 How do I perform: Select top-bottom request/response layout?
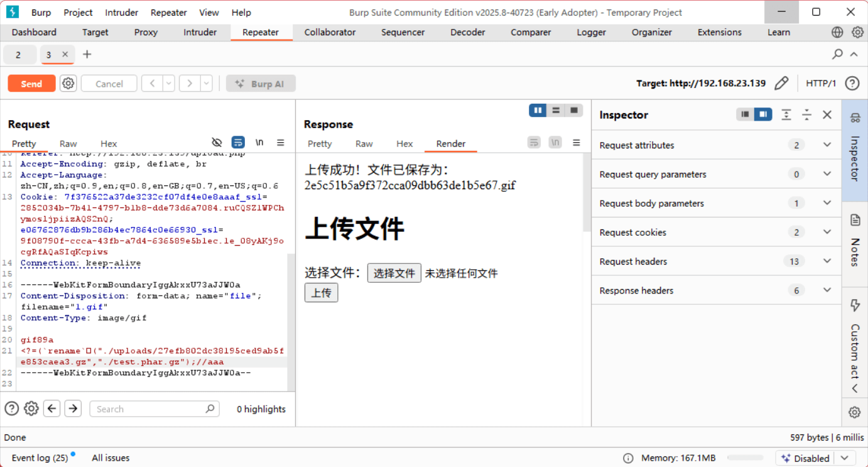[556, 111]
